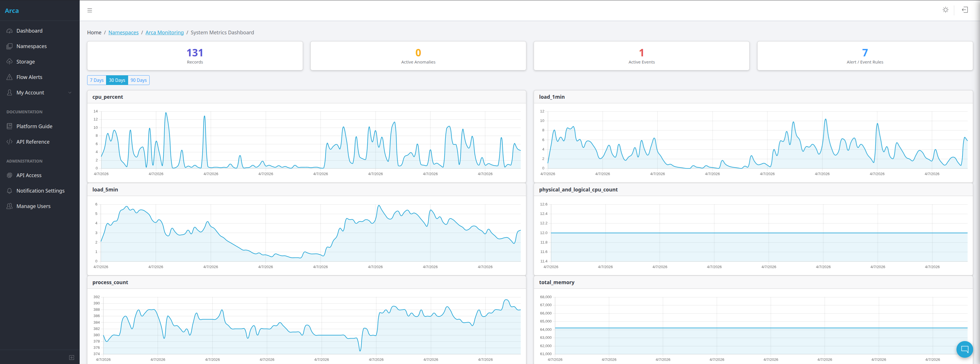Open the Dashboard from the sidebar
Viewport: 980px width, 364px height.
[29, 30]
